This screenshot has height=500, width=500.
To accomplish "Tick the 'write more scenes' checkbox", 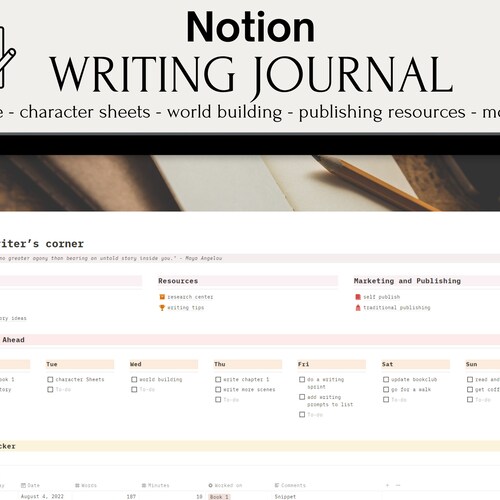I will (x=218, y=389).
